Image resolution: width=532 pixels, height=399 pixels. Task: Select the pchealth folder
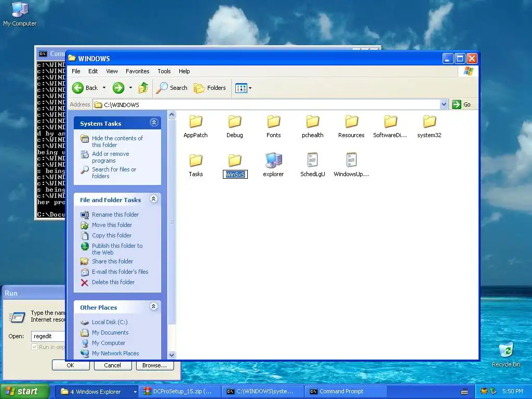[x=312, y=126]
